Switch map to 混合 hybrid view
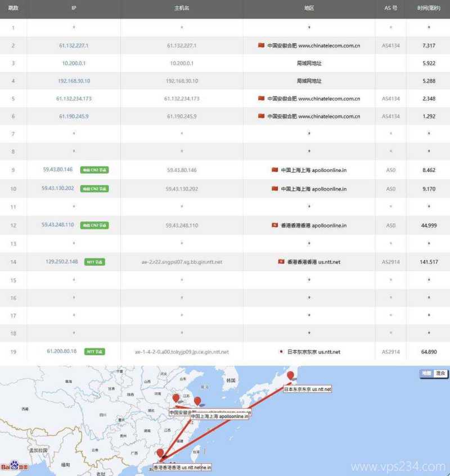 [440, 373]
